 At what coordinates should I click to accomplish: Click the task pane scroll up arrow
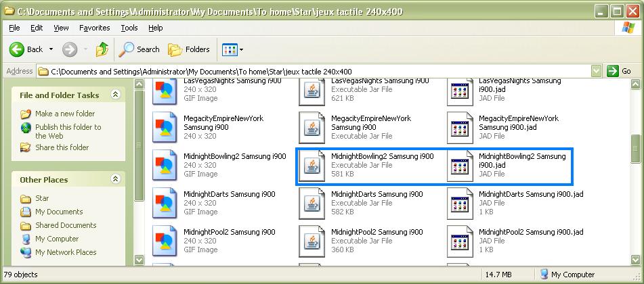(139, 85)
